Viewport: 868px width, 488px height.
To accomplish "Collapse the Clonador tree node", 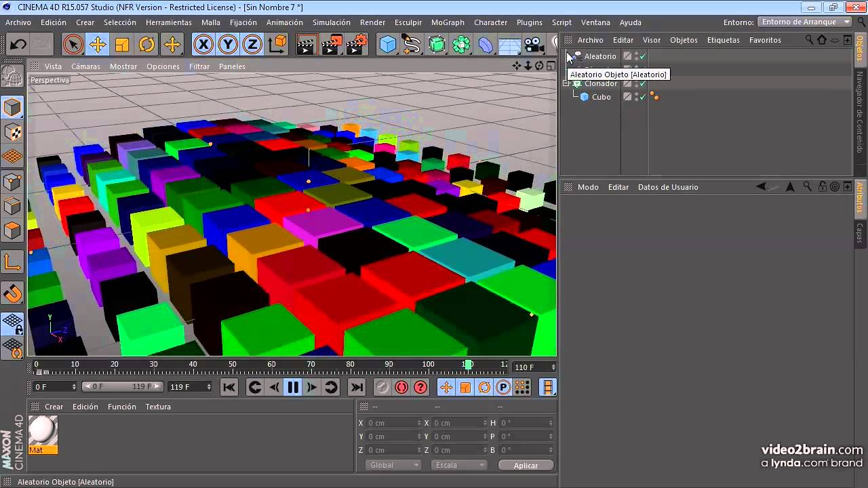I will point(566,83).
